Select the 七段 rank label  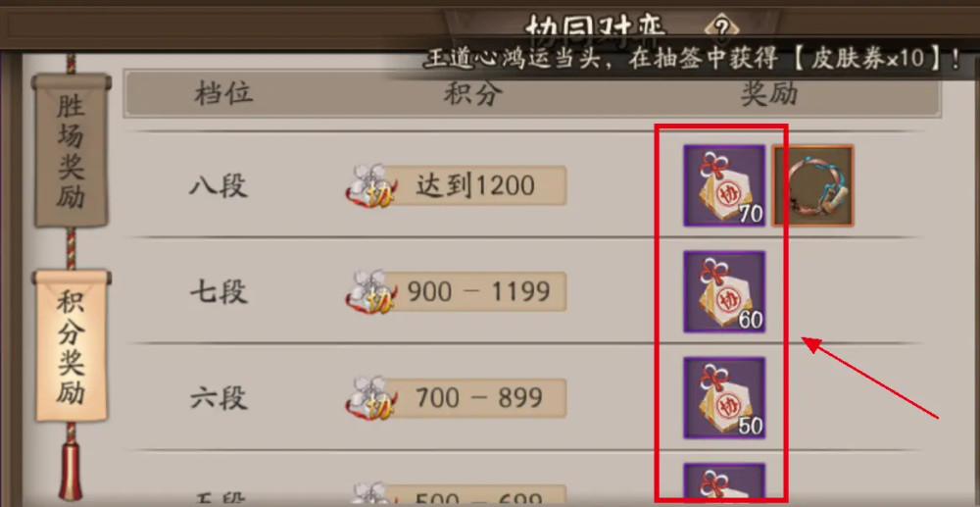(219, 292)
